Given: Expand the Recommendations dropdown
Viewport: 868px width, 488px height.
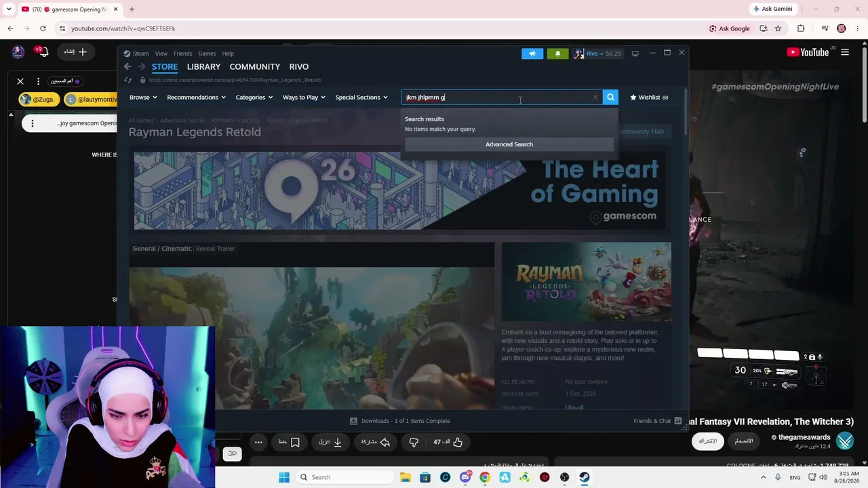Looking at the screenshot, I should (x=196, y=98).
